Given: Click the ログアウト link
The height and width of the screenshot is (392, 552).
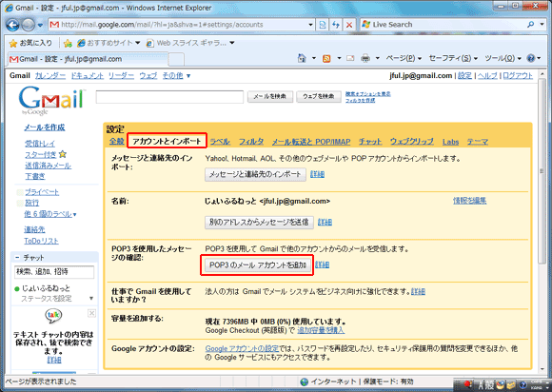Looking at the screenshot, I should pos(518,75).
